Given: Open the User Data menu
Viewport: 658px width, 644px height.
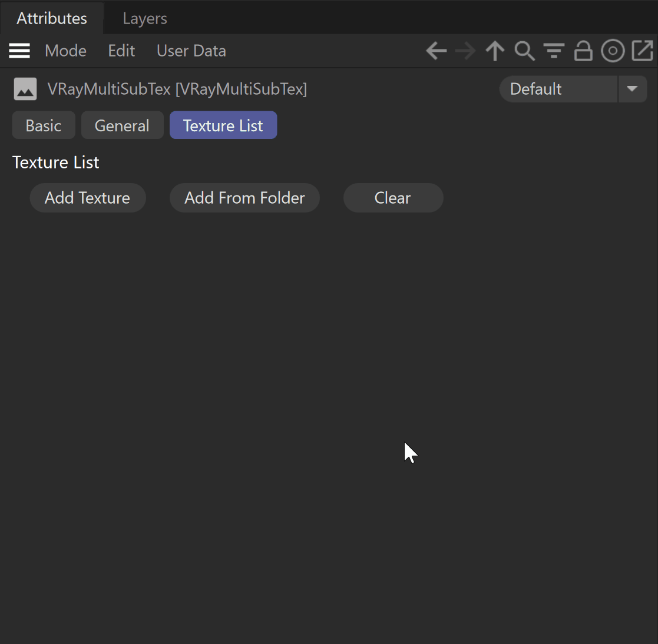Looking at the screenshot, I should coord(191,51).
